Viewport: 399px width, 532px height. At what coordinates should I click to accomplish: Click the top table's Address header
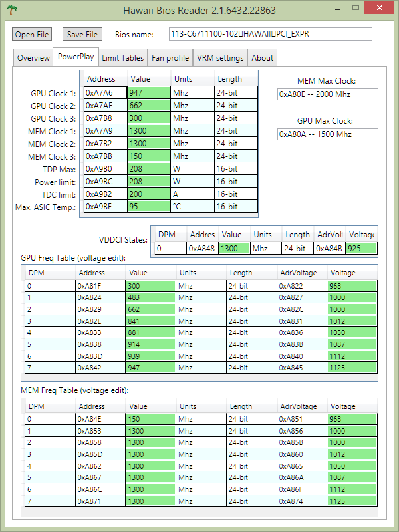(x=106, y=79)
